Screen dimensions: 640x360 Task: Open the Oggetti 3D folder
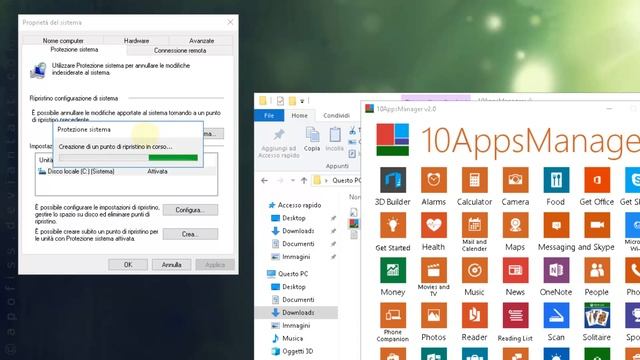click(x=293, y=351)
